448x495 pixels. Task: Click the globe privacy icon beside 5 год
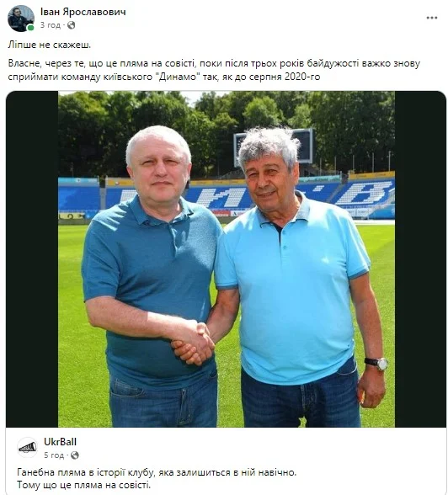point(75,455)
